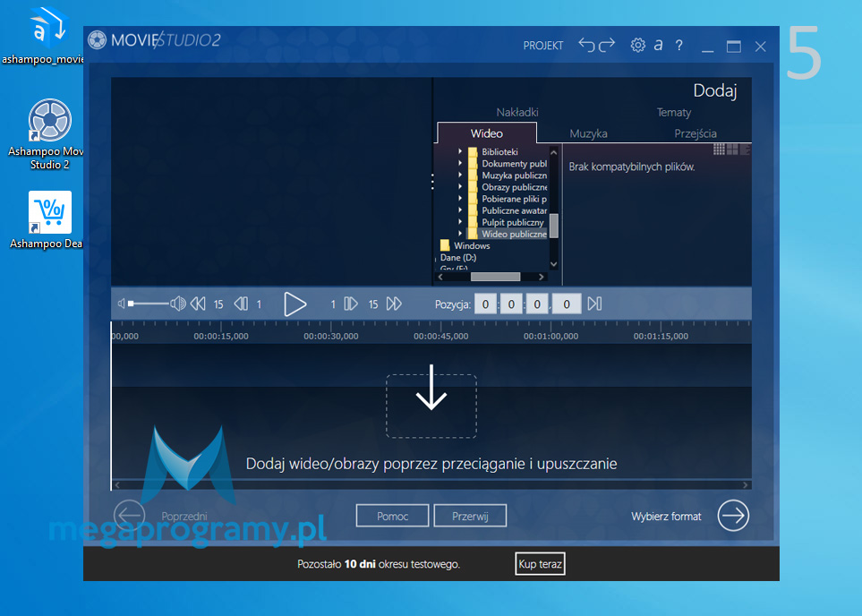Open help via the question mark icon

click(x=679, y=45)
